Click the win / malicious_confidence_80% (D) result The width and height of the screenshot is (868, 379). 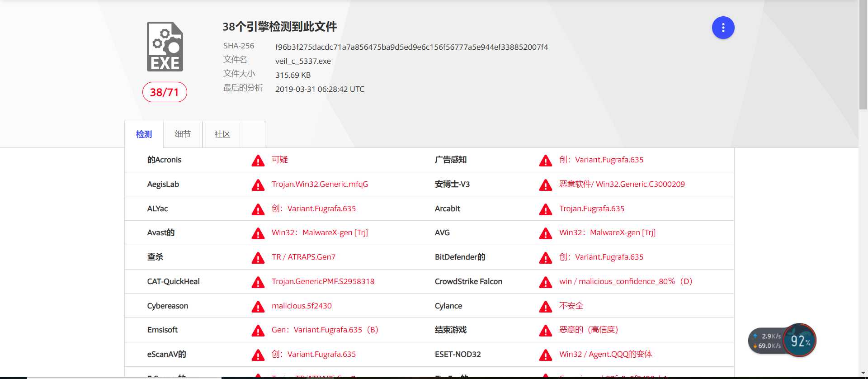(626, 281)
